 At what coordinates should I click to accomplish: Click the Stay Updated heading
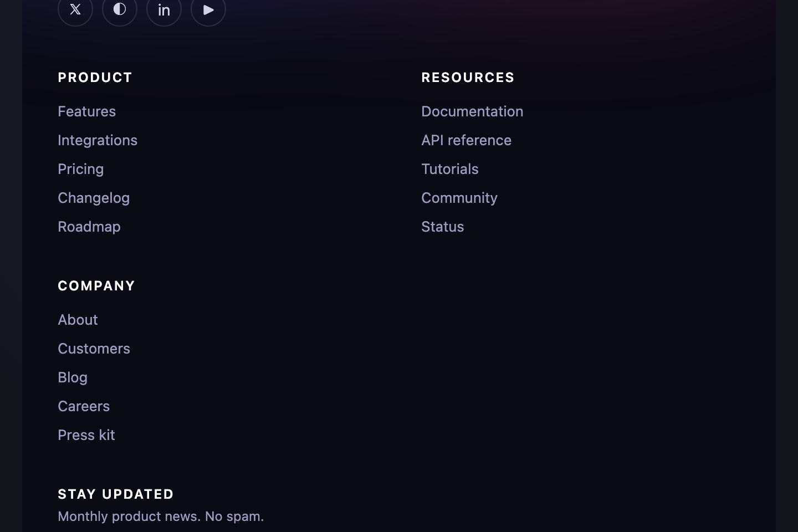coord(116,494)
